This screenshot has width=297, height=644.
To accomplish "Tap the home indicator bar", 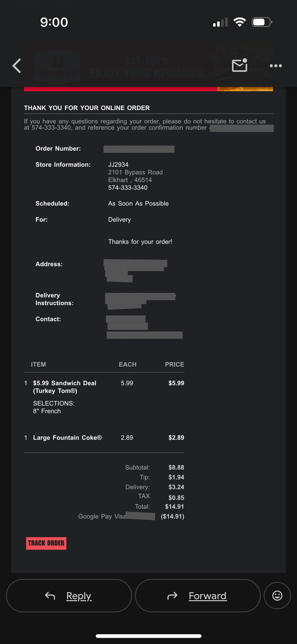I will [x=149, y=636].
